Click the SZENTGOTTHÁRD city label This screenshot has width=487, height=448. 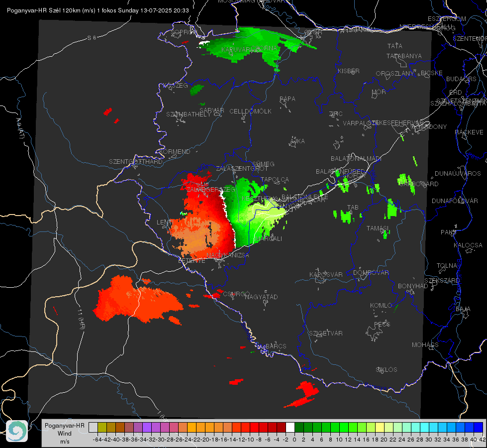click(x=136, y=162)
